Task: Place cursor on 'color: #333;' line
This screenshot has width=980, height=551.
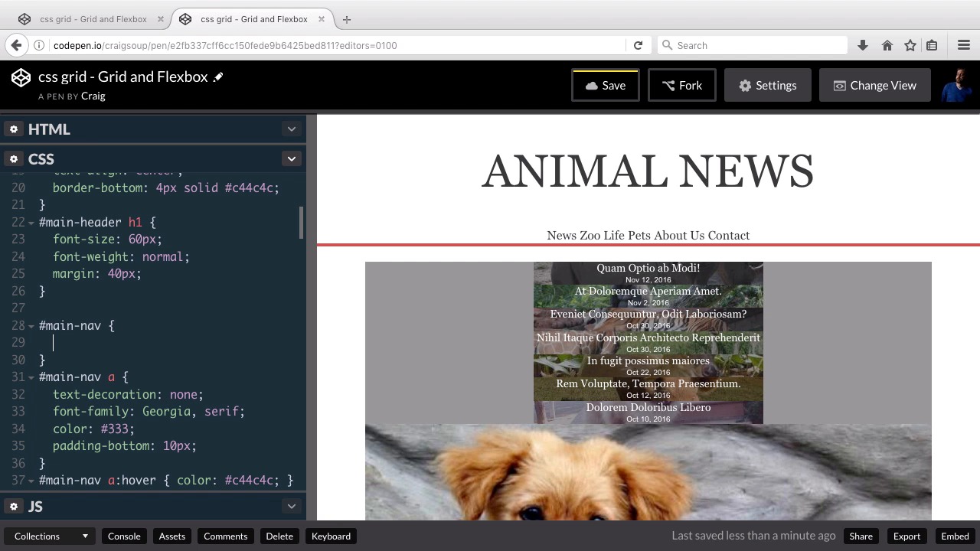Action: [93, 429]
